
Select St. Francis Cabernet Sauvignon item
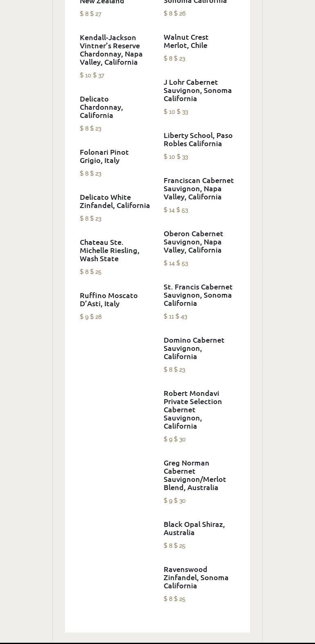[x=198, y=295]
